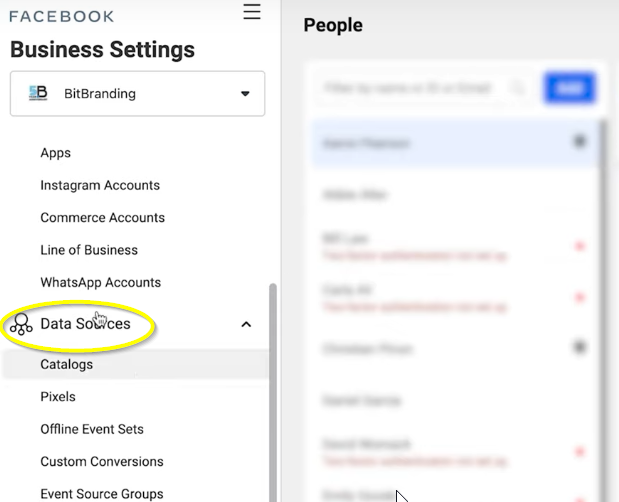Select Catalogs under Data Sources
The height and width of the screenshot is (502, 619).
[67, 364]
